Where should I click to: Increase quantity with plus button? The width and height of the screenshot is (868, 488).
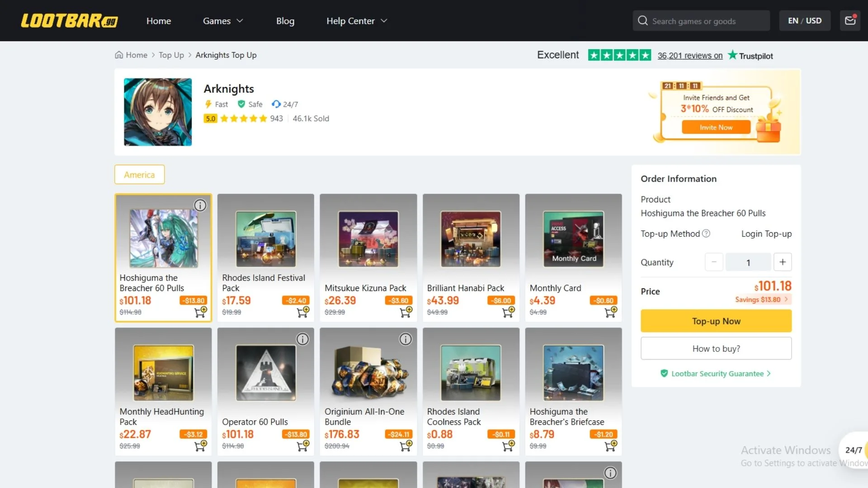point(783,262)
